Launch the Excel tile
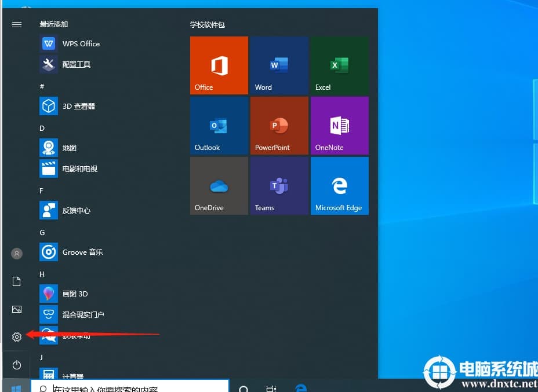Screen dimensions: 538x392 (x=339, y=65)
